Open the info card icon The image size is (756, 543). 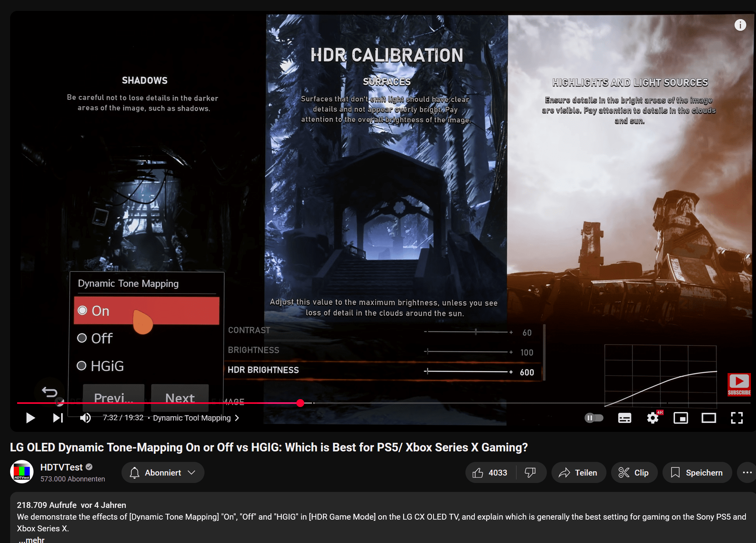pos(740,25)
